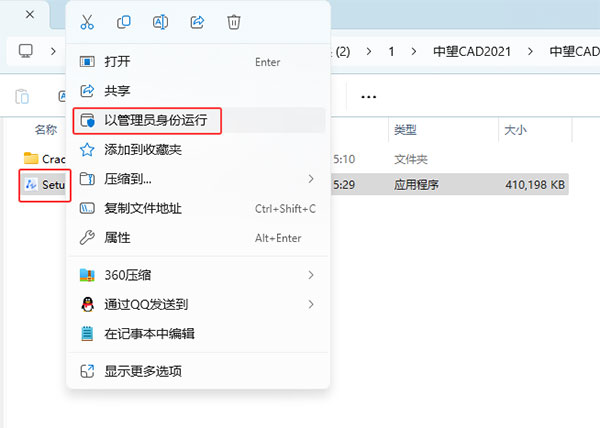Viewport: 600px width, 428px height.
Task: Expand the arrow beside 360压缩
Action: [311, 275]
